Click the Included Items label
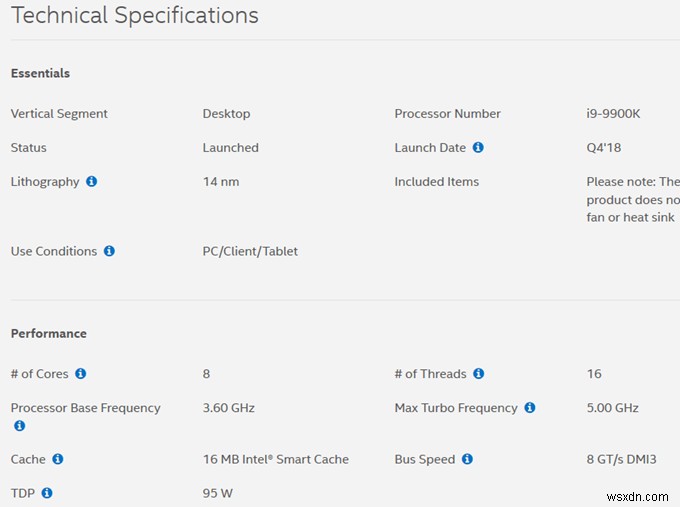 point(436,182)
